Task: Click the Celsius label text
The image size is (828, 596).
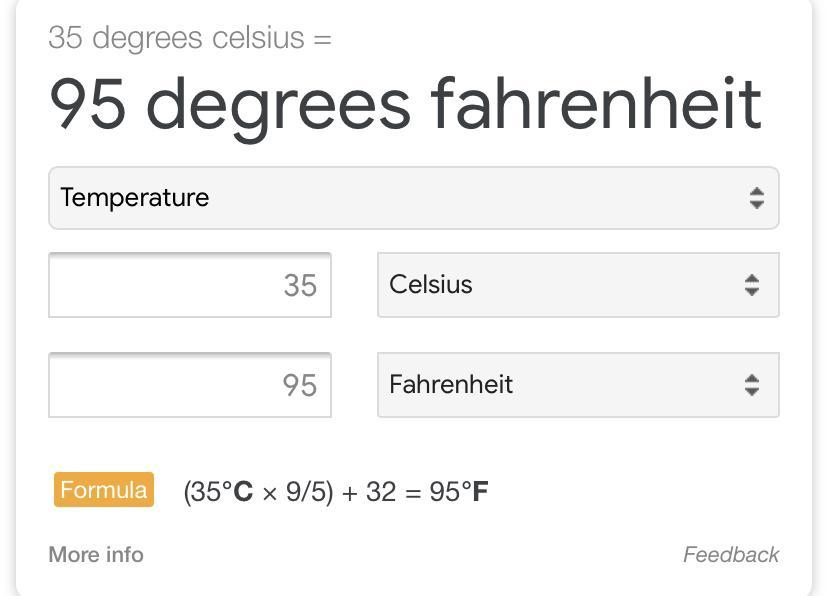Action: point(430,285)
